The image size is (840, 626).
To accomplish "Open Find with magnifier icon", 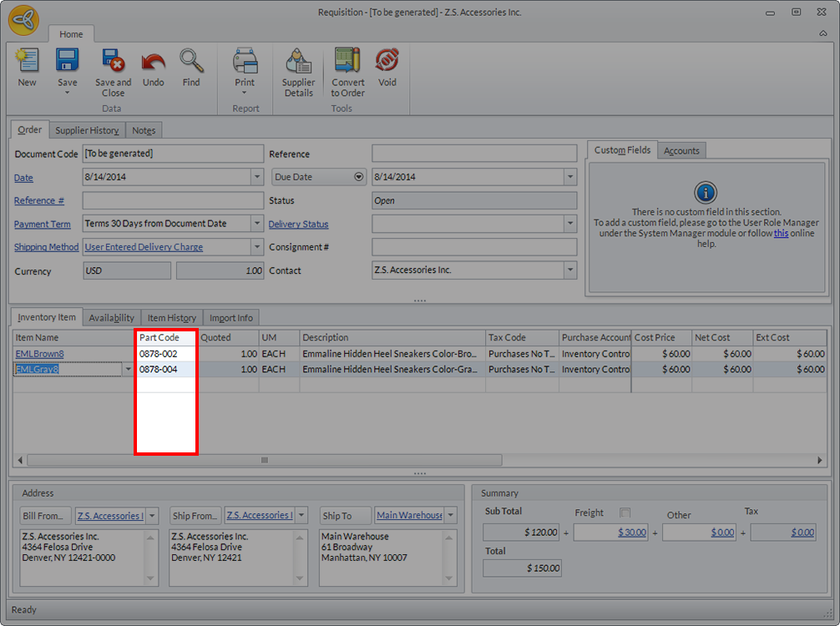I will point(191,61).
